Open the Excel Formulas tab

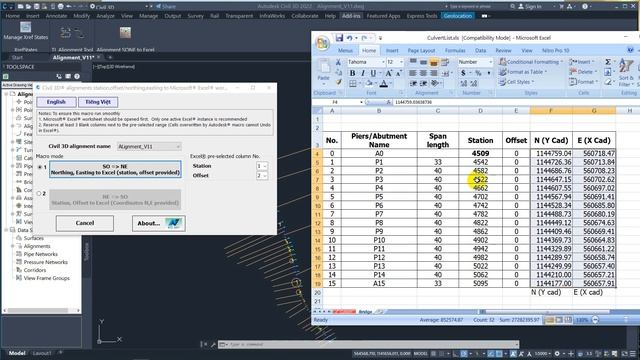[x=455, y=50]
